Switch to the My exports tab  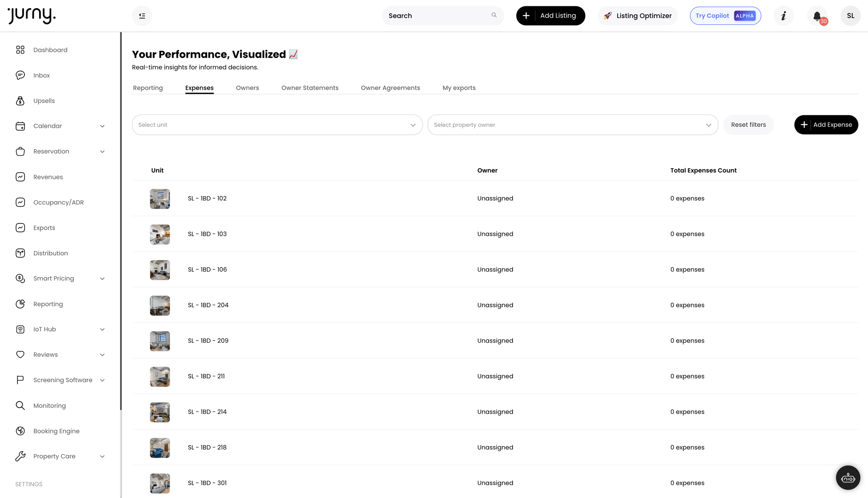pos(459,88)
